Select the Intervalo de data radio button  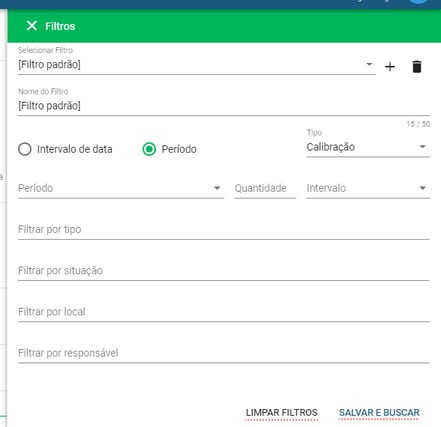tap(25, 149)
